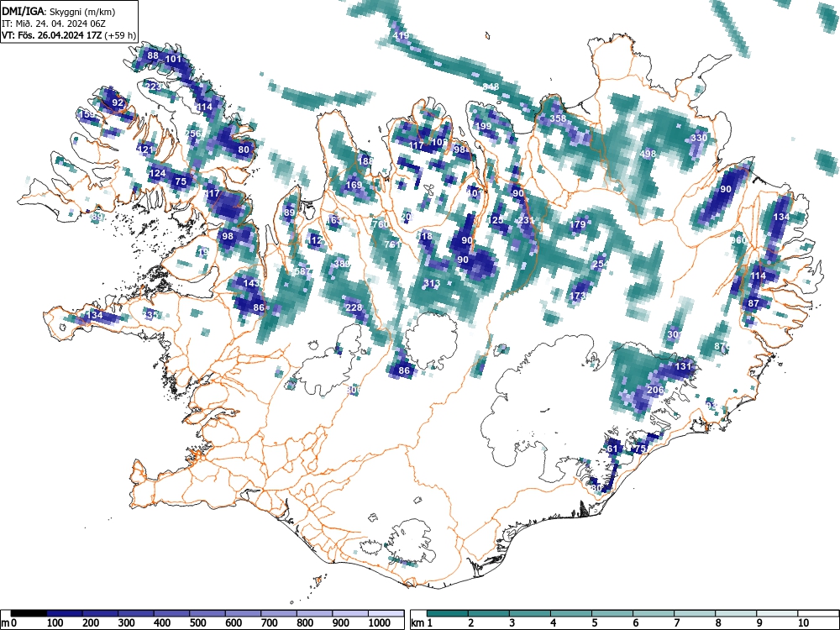Click the '10' label on the km legend

pyautogui.click(x=802, y=623)
